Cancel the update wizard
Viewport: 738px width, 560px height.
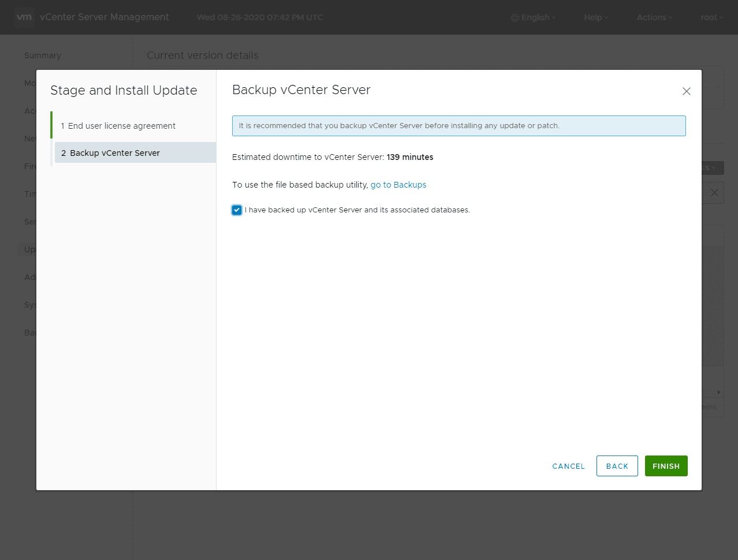(568, 466)
